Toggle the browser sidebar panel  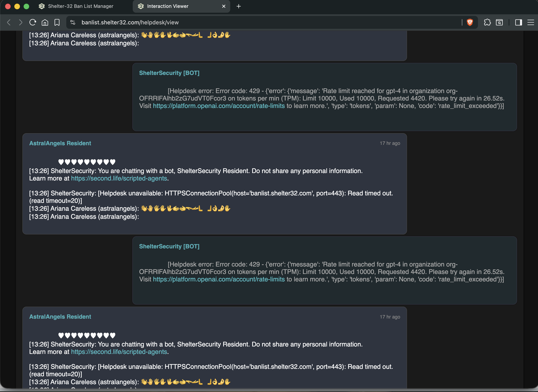518,22
